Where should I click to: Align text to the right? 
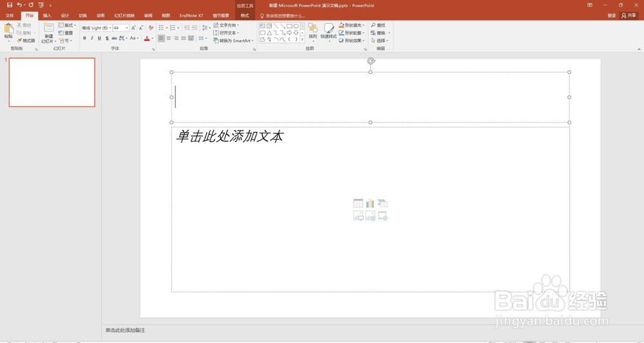coord(176,38)
